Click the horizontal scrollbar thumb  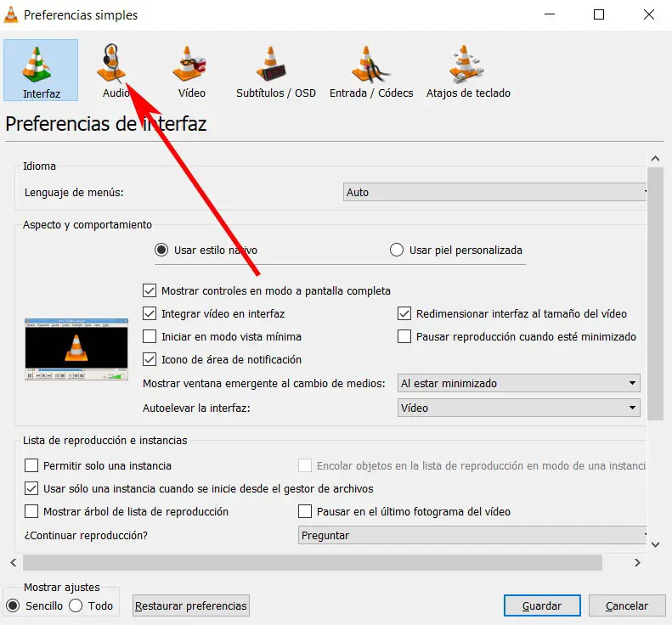(x=313, y=562)
